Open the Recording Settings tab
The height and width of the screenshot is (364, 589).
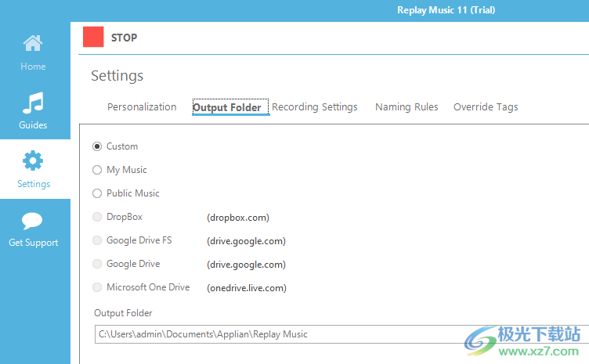(x=315, y=107)
